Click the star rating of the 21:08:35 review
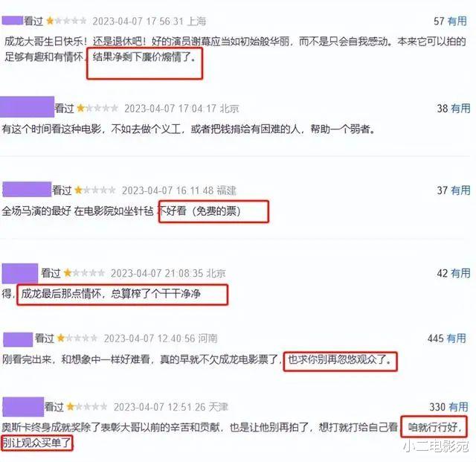This screenshot has width=476, height=462. point(84,273)
